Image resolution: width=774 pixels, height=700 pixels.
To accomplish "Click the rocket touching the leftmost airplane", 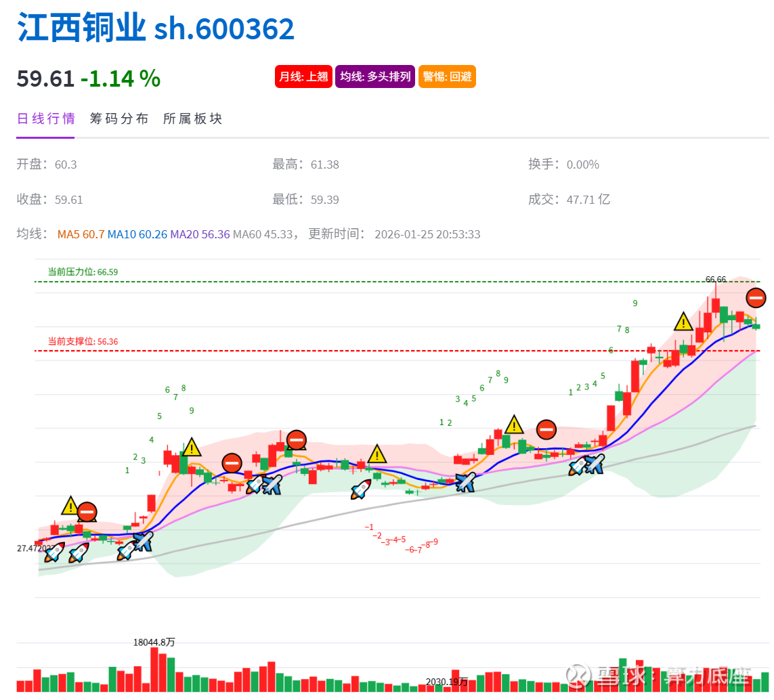I will [126, 550].
